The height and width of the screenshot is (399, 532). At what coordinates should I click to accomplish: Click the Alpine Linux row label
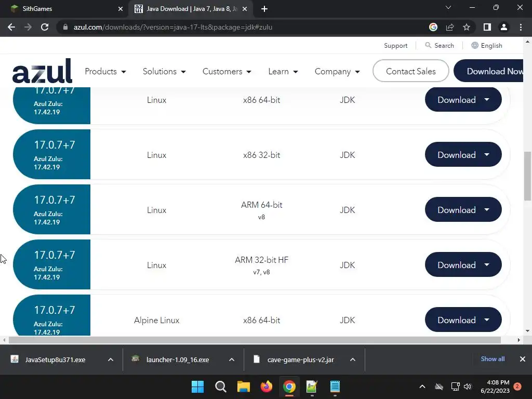point(156,320)
